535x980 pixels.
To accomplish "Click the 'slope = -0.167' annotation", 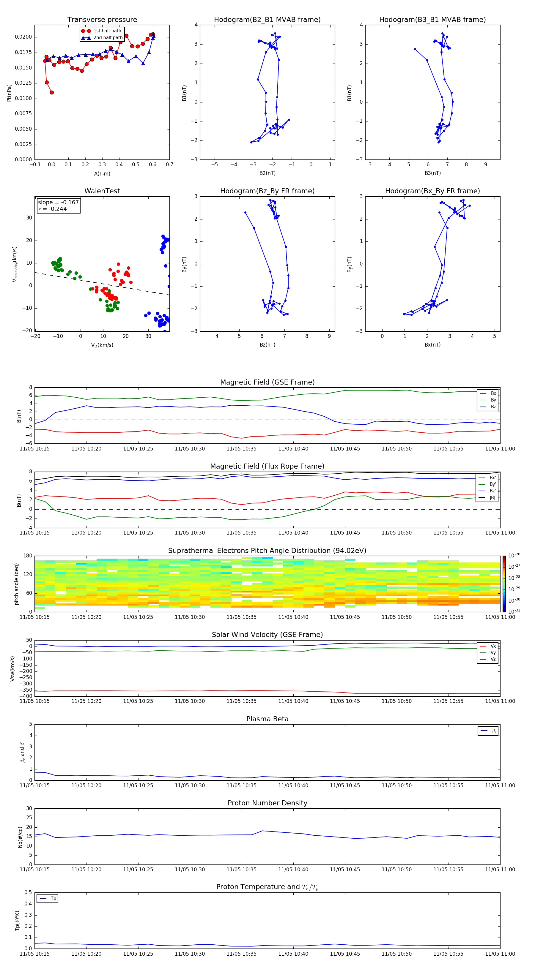I will pos(58,203).
